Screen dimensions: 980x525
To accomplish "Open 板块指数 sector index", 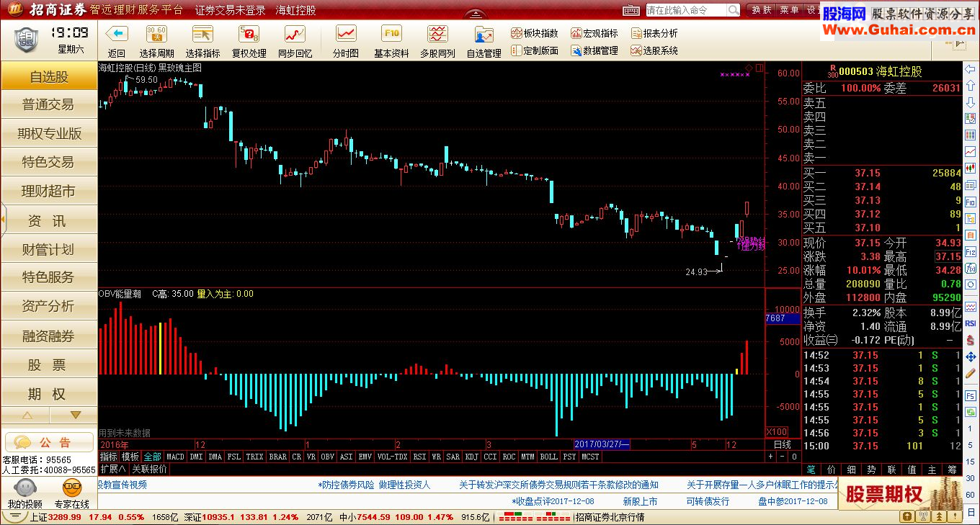I will [x=535, y=33].
